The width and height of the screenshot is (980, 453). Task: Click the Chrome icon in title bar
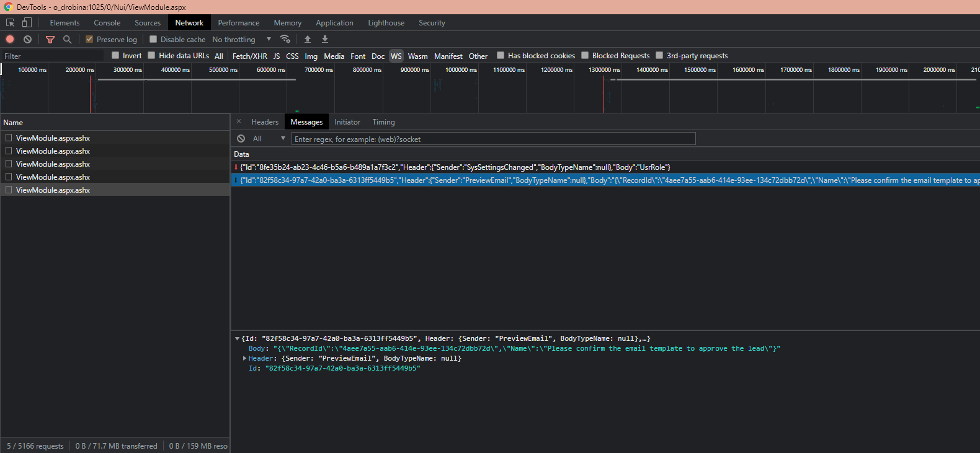(8, 7)
